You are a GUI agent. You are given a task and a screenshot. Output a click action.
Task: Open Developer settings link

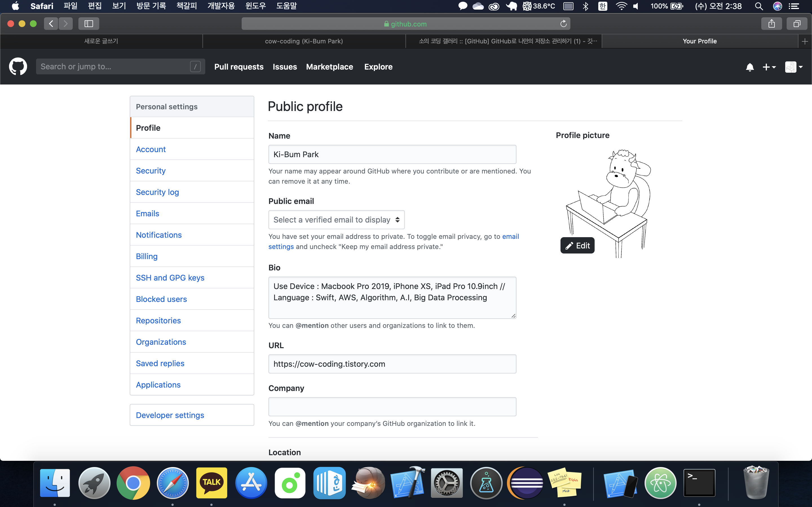point(170,415)
